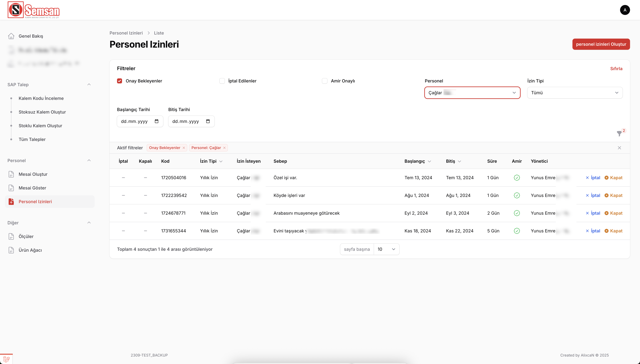Open calendar picker in Başlangıç Tarihi field
The image size is (640, 364).
[x=157, y=121]
